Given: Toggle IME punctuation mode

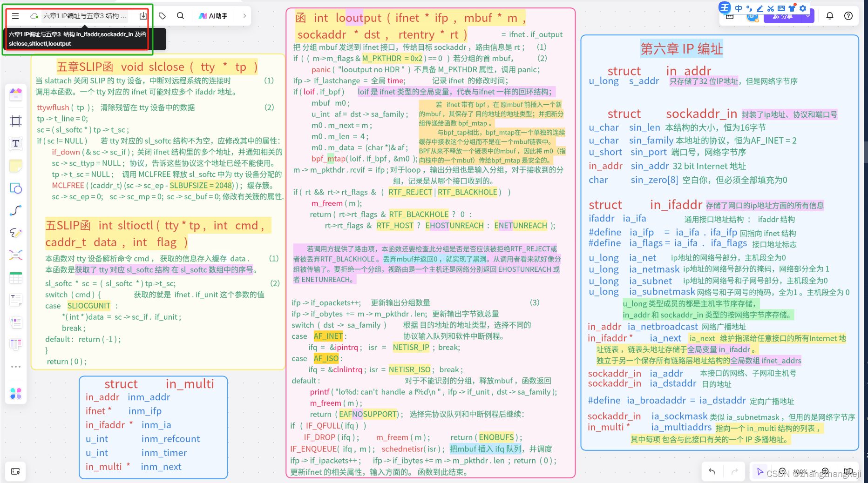Looking at the screenshot, I should pyautogui.click(x=749, y=8).
